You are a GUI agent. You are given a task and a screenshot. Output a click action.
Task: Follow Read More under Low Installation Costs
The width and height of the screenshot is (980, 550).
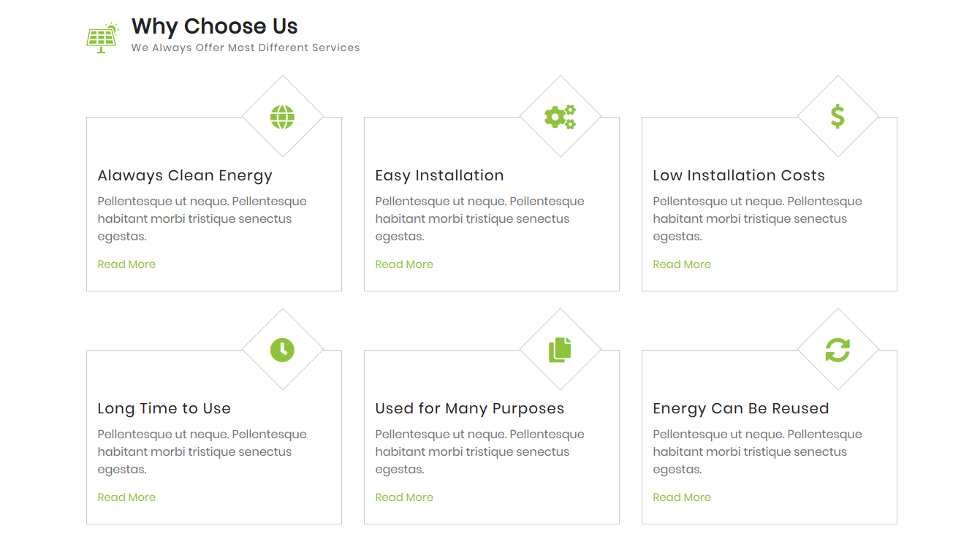click(682, 264)
